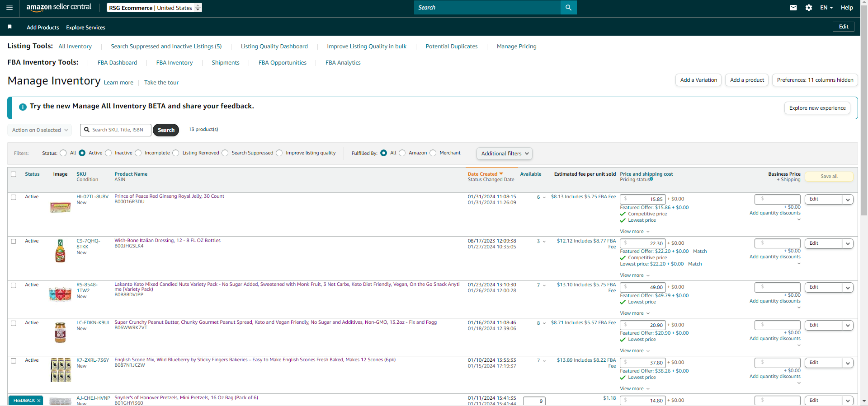This screenshot has width=868, height=406.
Task: Click Explore Services in the header bar
Action: [x=85, y=28]
